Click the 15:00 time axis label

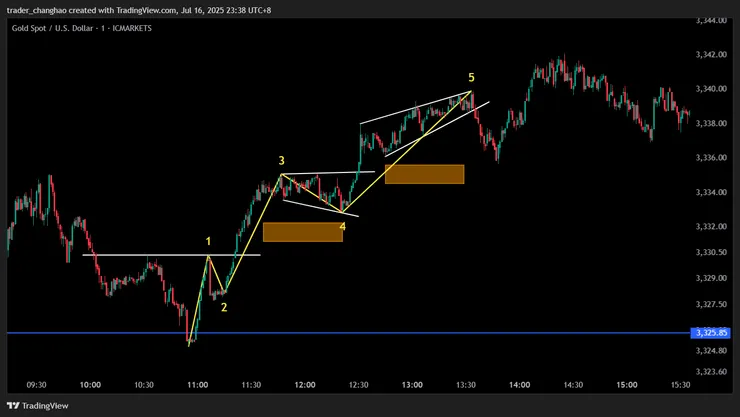pos(627,385)
